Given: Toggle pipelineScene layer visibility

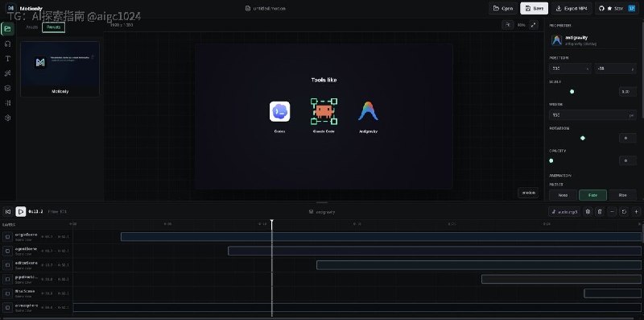Looking at the screenshot, I should click(x=7, y=279).
